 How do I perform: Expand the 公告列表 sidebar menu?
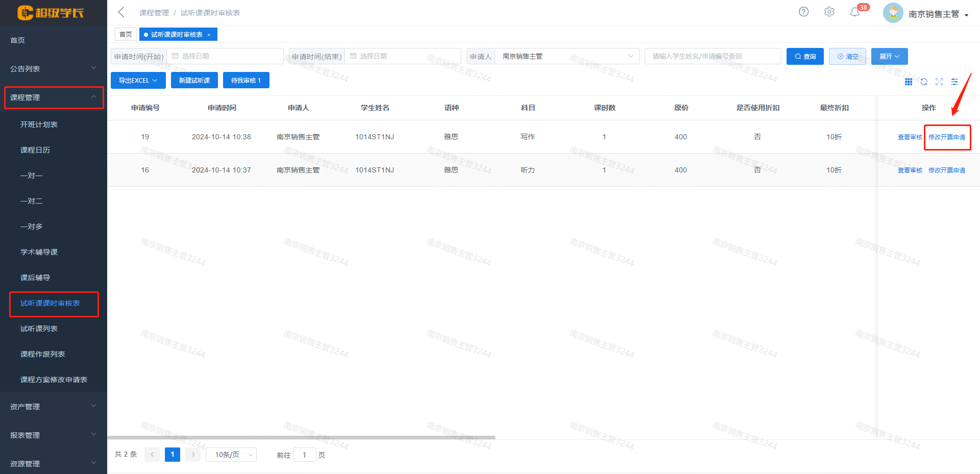pos(53,68)
